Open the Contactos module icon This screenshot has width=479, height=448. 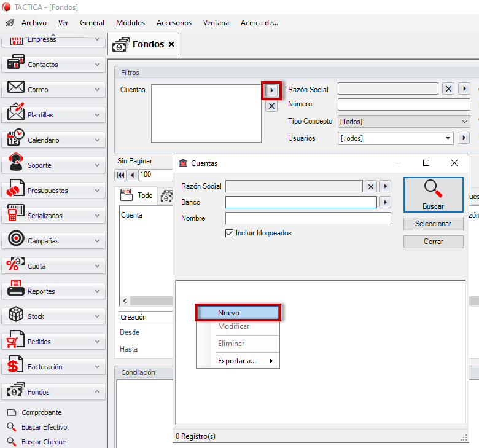pos(16,62)
